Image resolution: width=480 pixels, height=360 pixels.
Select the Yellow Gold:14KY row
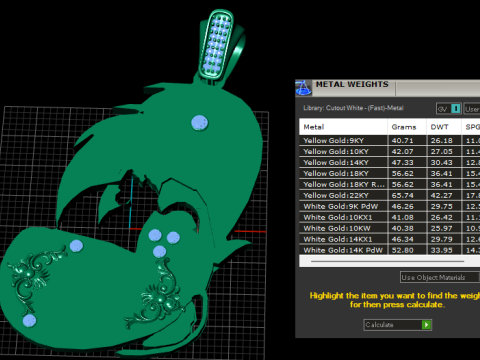tap(389, 162)
